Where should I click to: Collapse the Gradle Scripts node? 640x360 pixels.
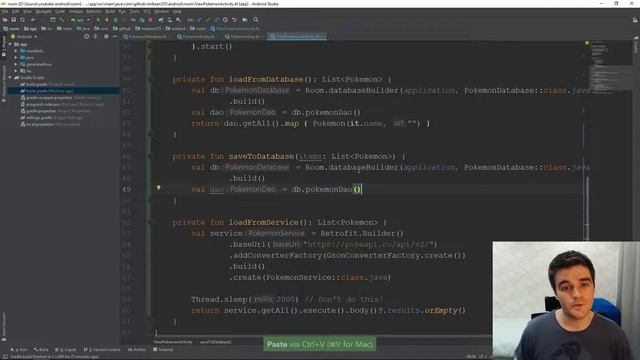pyautogui.click(x=10, y=77)
